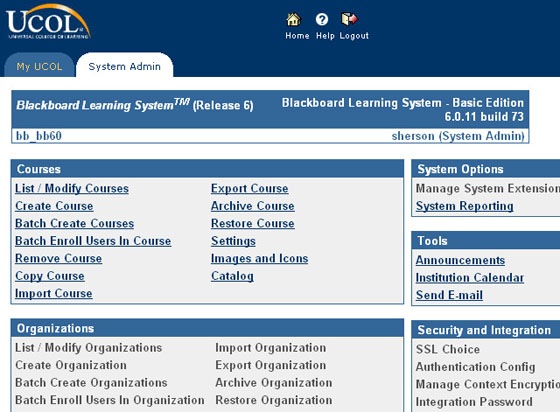Click the Remove Course link
The image size is (560, 412).
click(59, 258)
